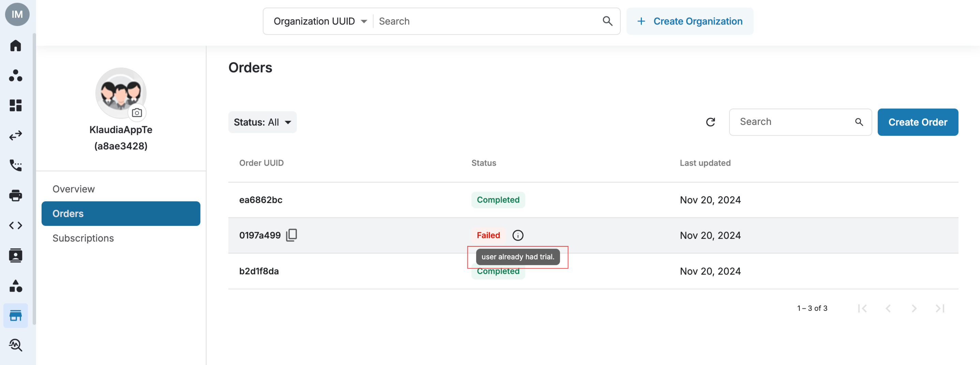Open the Organization UUID search type dropdown
The width and height of the screenshot is (980, 365).
(x=320, y=21)
